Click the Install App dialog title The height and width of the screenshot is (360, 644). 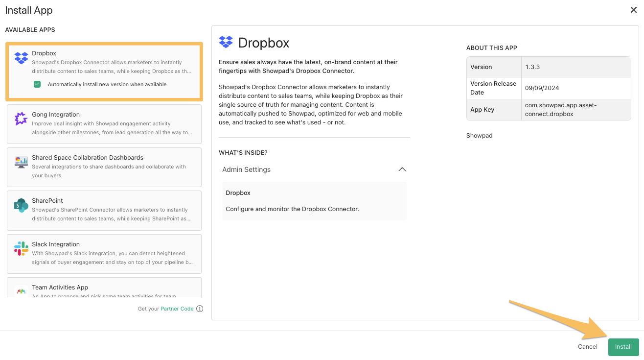point(29,10)
